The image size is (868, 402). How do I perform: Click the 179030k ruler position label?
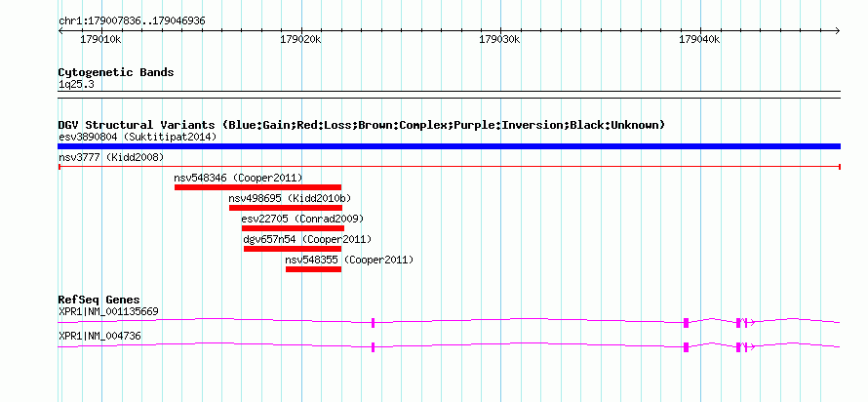[x=500, y=39]
